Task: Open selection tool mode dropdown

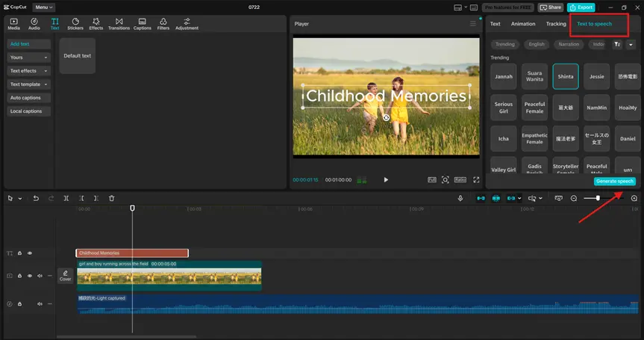Action: (x=19, y=199)
